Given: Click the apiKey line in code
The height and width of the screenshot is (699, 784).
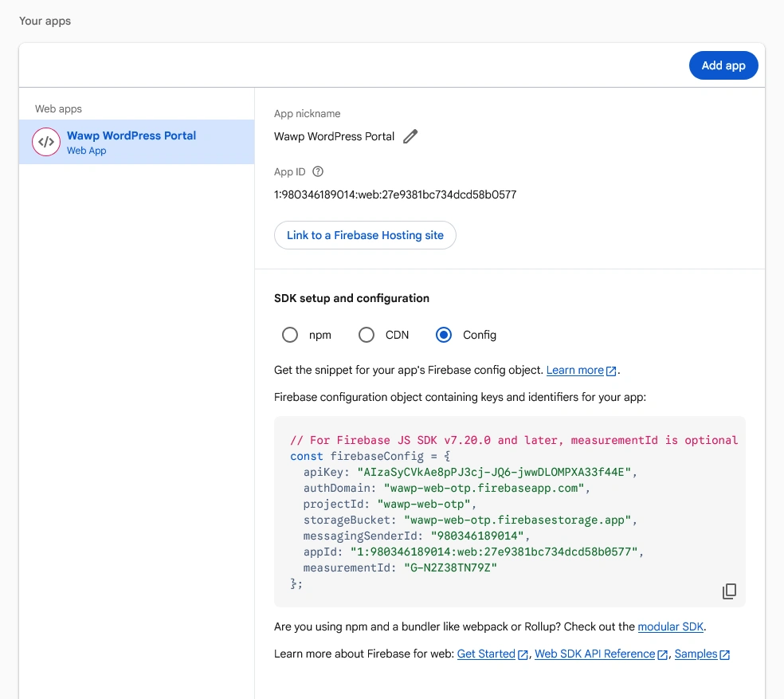Looking at the screenshot, I should coord(470,473).
